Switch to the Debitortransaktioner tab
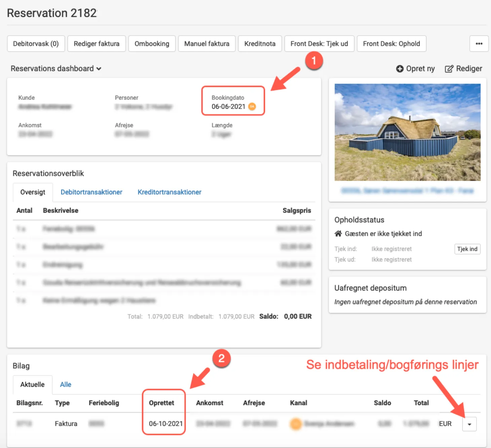This screenshot has width=491, height=448. tap(91, 192)
